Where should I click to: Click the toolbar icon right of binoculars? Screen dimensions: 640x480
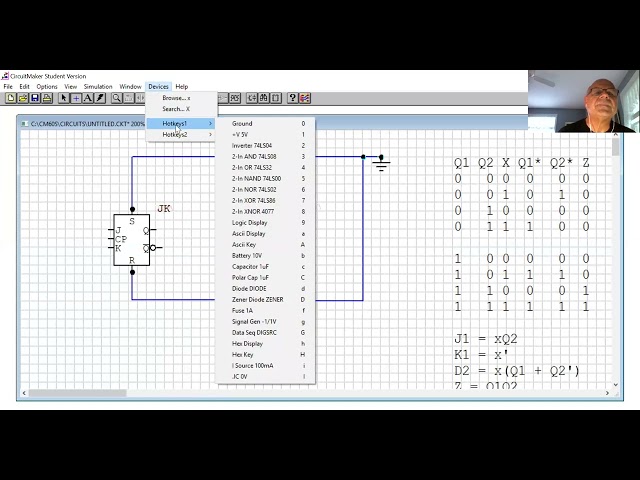pyautogui.click(x=276, y=98)
